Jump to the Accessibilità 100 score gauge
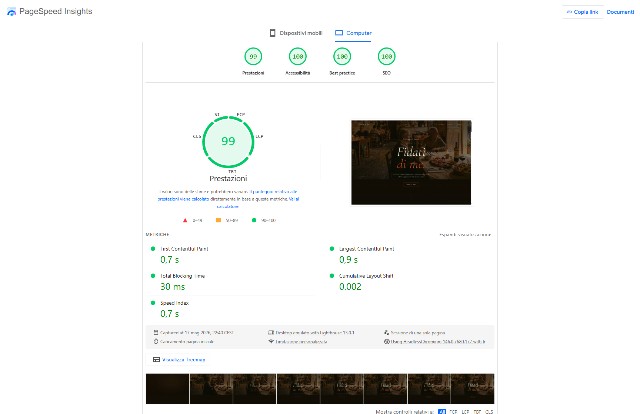The width and height of the screenshot is (640, 414). [x=298, y=57]
